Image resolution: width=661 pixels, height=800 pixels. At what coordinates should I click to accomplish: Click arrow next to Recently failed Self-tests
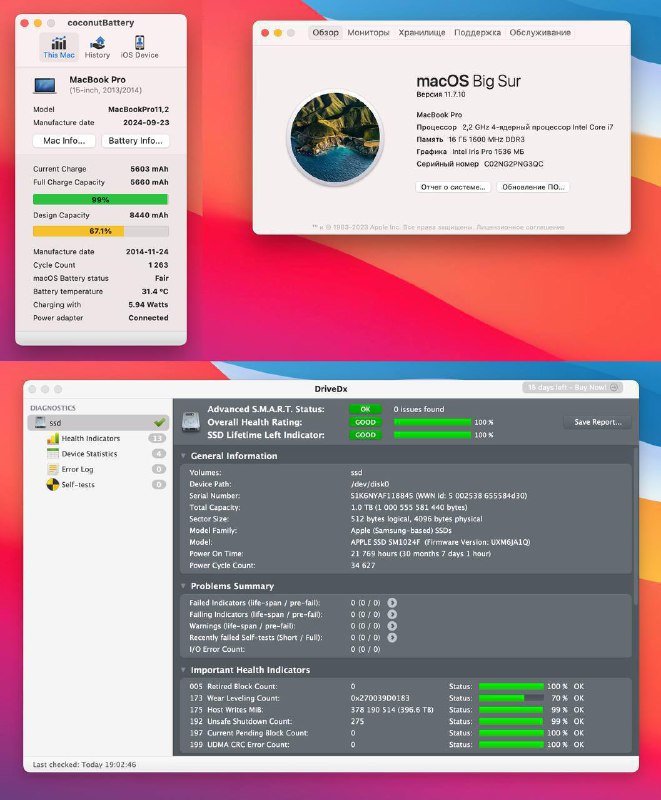(x=392, y=638)
